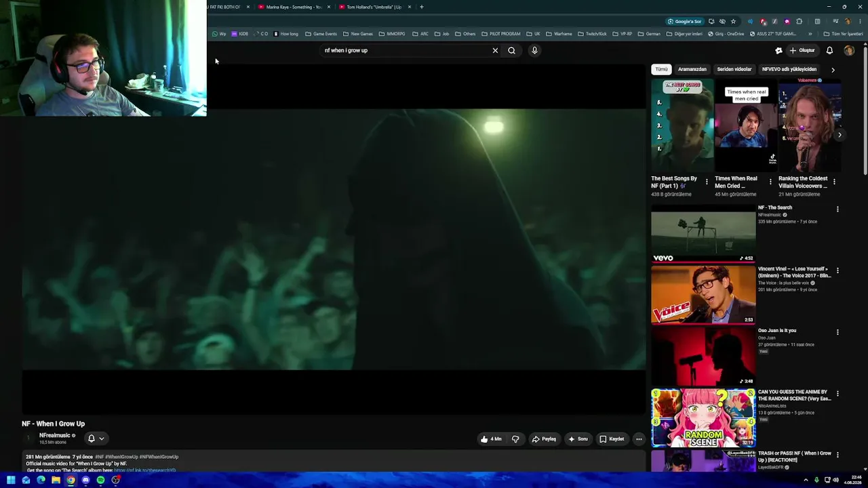This screenshot has height=488, width=868.
Task: Open the Game Events bookmark folder
Action: click(x=321, y=34)
